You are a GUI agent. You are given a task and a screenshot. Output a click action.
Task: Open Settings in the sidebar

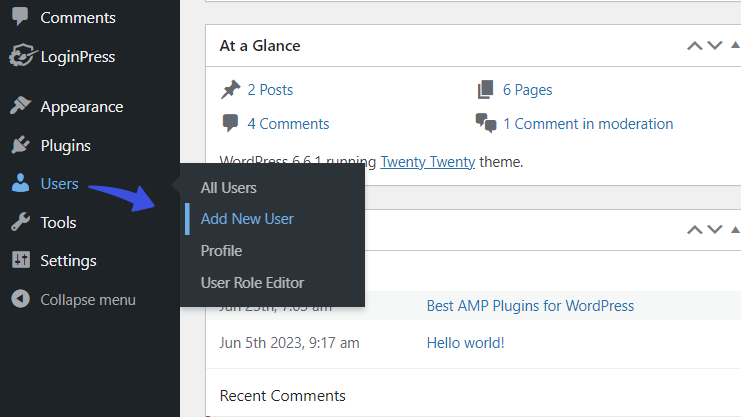[x=69, y=261]
